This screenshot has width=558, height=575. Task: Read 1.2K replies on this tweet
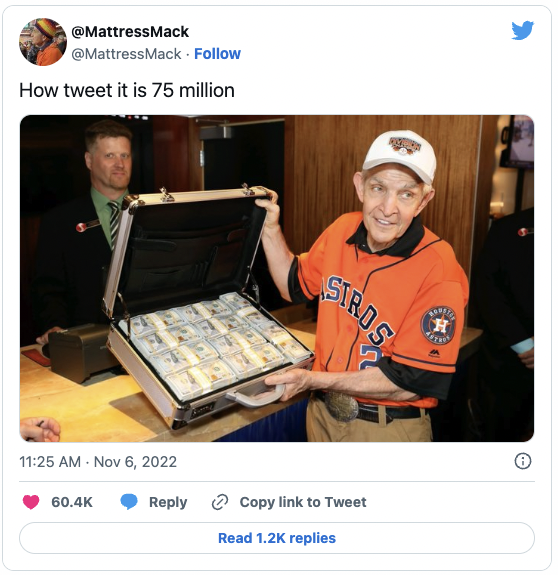[x=277, y=538]
